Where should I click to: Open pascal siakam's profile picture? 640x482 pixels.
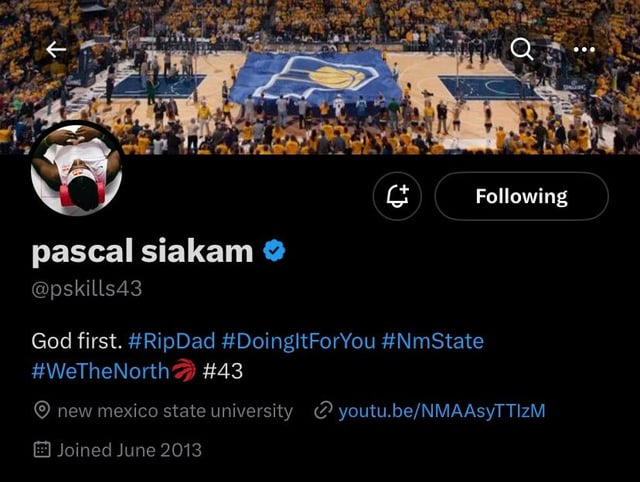point(77,169)
